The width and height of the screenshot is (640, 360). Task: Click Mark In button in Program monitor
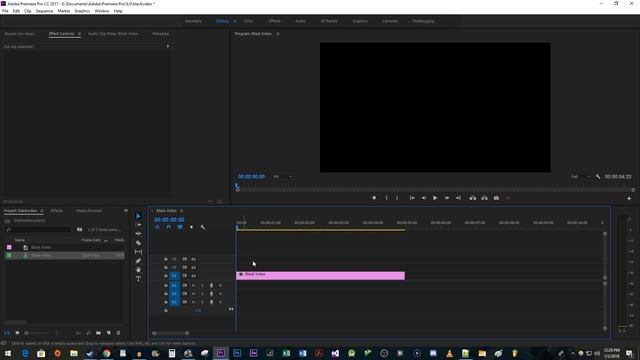coord(387,198)
